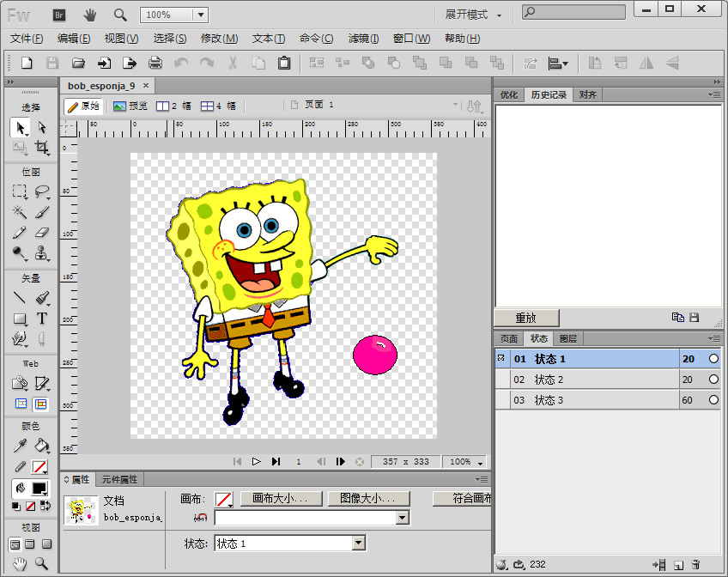Select the 03 状态 3 row
The height and width of the screenshot is (577, 728).
point(607,399)
